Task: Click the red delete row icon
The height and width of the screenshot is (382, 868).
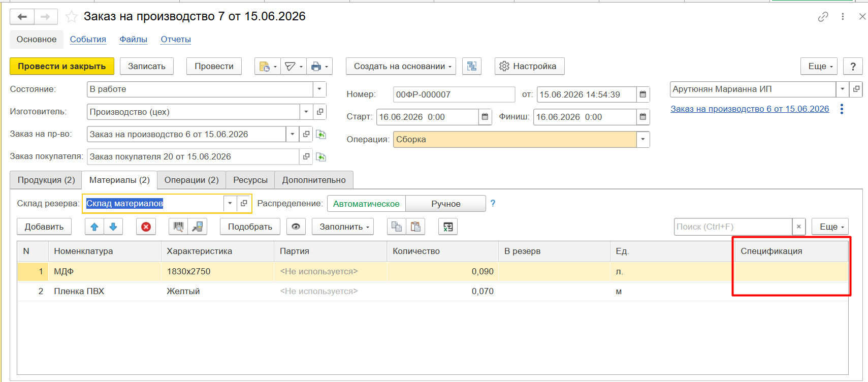Action: pos(146,227)
